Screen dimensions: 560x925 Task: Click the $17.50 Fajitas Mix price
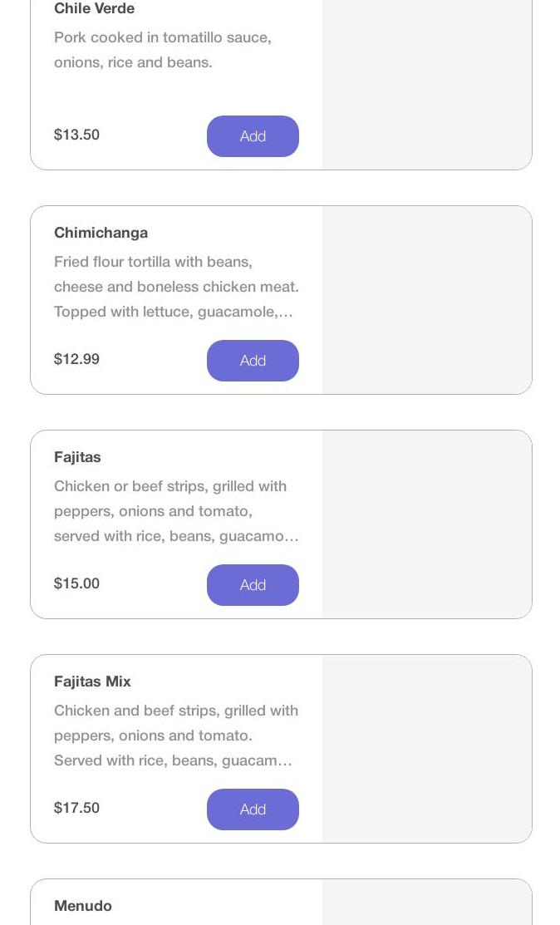click(x=76, y=808)
